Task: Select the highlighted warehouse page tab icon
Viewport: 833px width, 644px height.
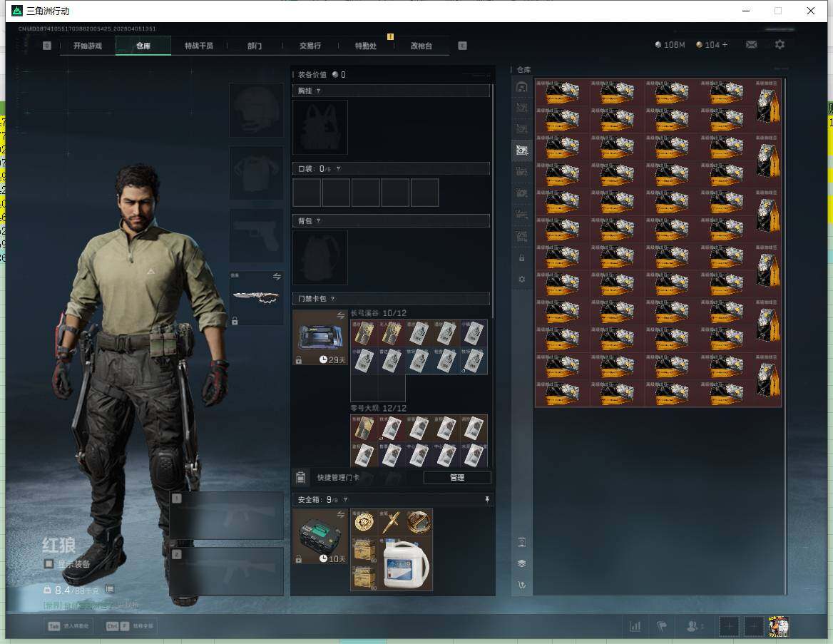Action: [521, 150]
